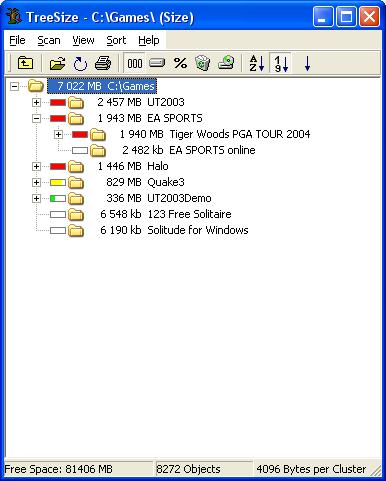Screen dimensions: 386x481
Task: Sort by name with A-Z icon
Action: 257,63
